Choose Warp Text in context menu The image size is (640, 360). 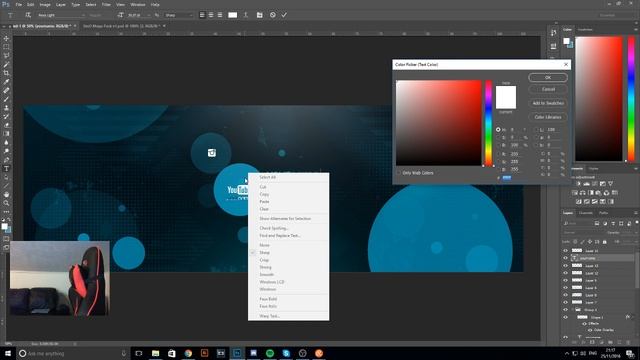click(269, 316)
